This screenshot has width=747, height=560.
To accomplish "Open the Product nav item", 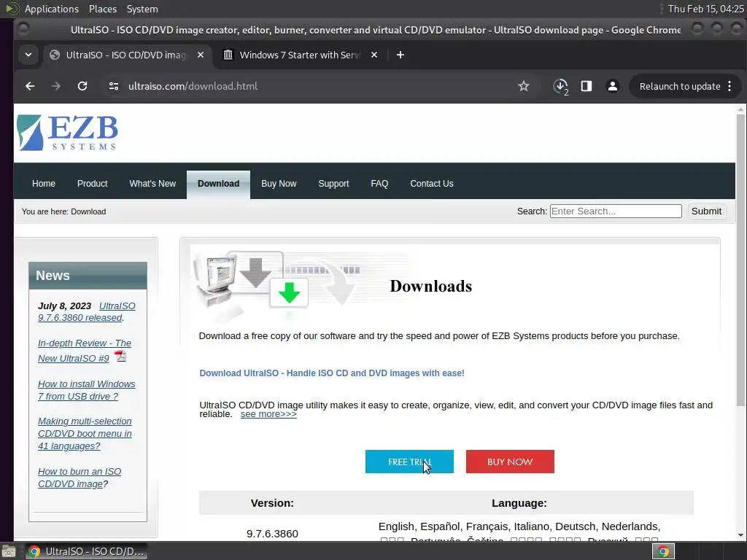I will (x=93, y=183).
